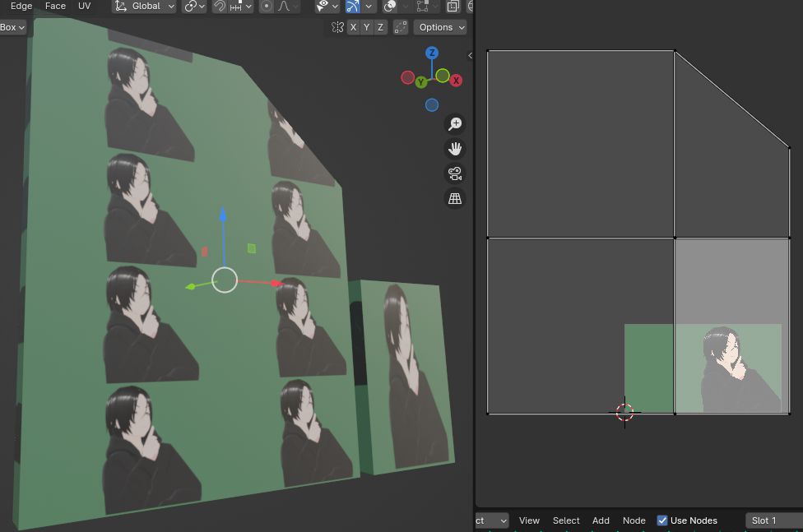The height and width of the screenshot is (532, 803).
Task: Switch perspective with the grid icon
Action: click(455, 198)
